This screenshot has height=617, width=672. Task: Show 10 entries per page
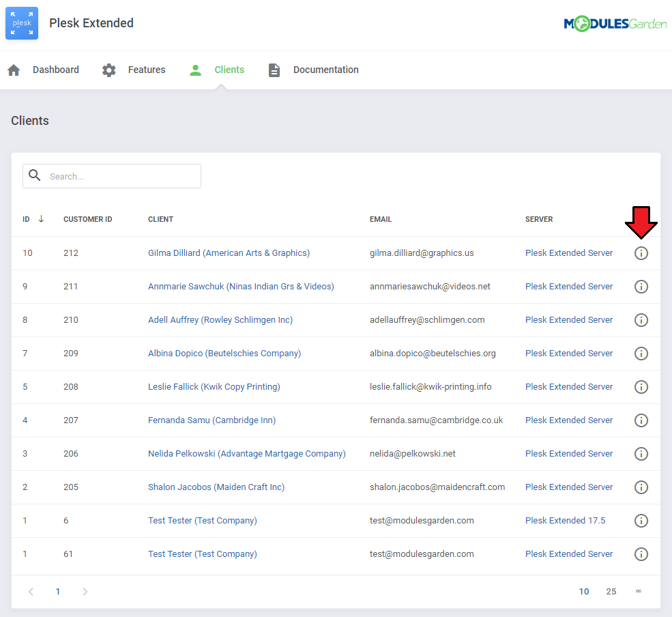click(584, 592)
